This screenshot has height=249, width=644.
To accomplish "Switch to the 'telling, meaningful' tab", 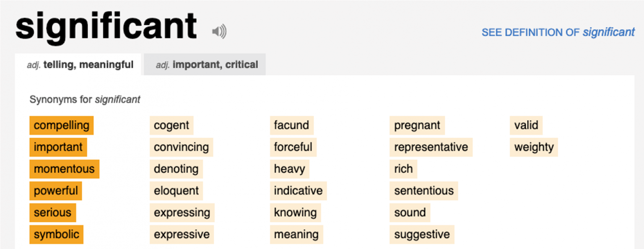I will coord(80,65).
